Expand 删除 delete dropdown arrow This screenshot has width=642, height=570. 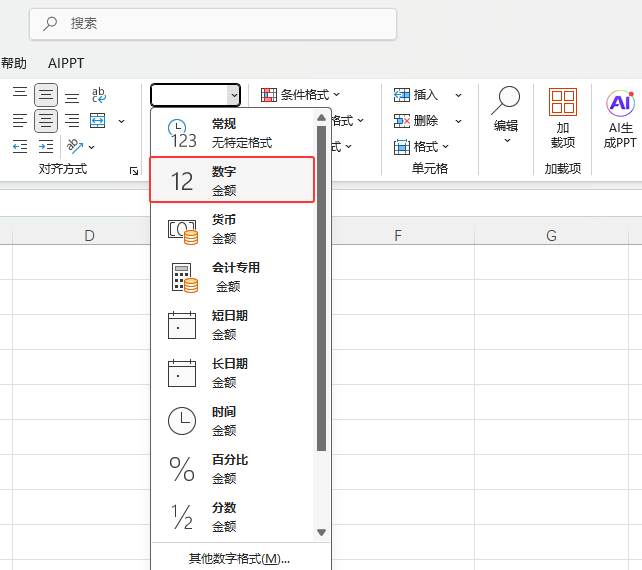(x=459, y=121)
